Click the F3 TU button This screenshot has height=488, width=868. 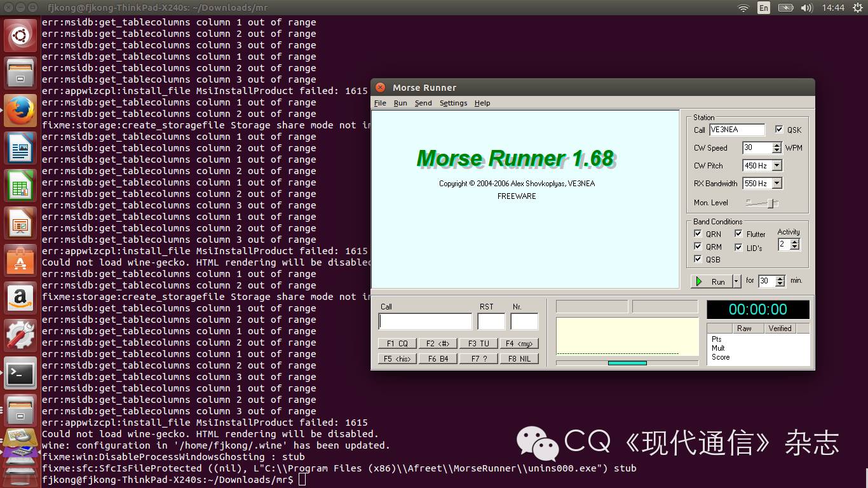click(x=478, y=344)
